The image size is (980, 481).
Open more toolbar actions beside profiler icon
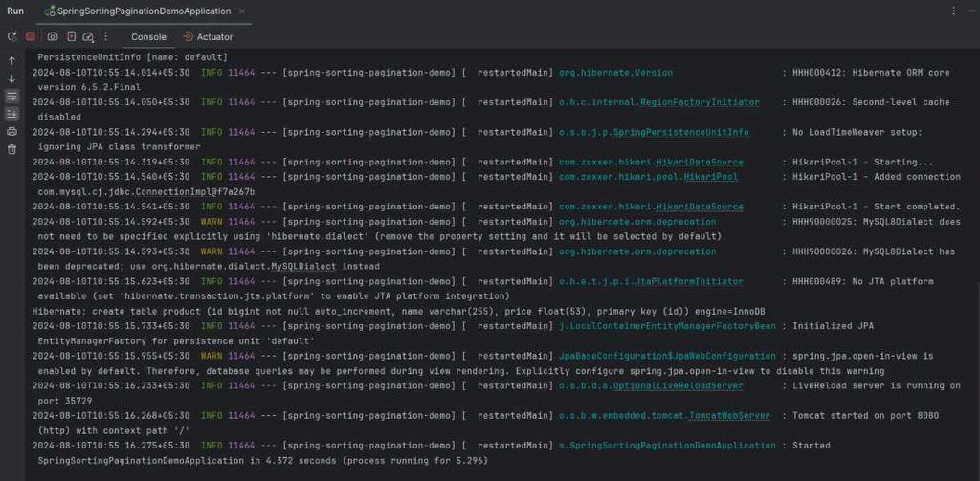point(105,37)
